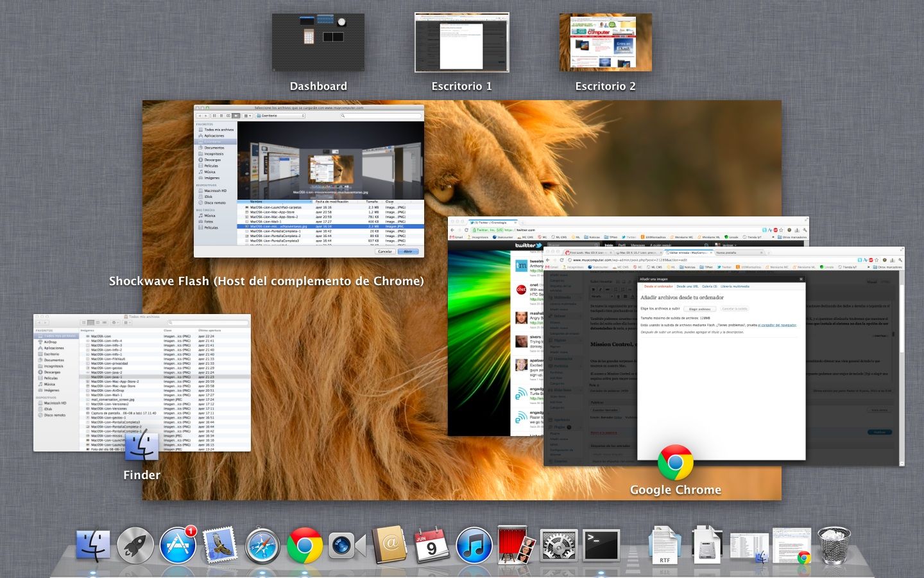
Task: Open the Mail stamp icon
Action: 220,546
